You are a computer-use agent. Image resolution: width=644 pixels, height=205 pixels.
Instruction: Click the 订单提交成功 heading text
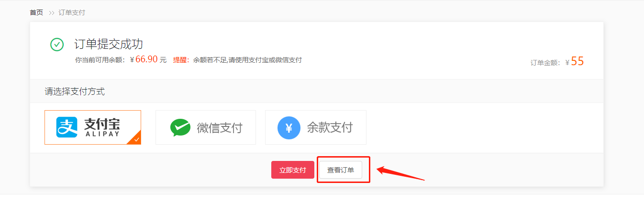point(109,44)
